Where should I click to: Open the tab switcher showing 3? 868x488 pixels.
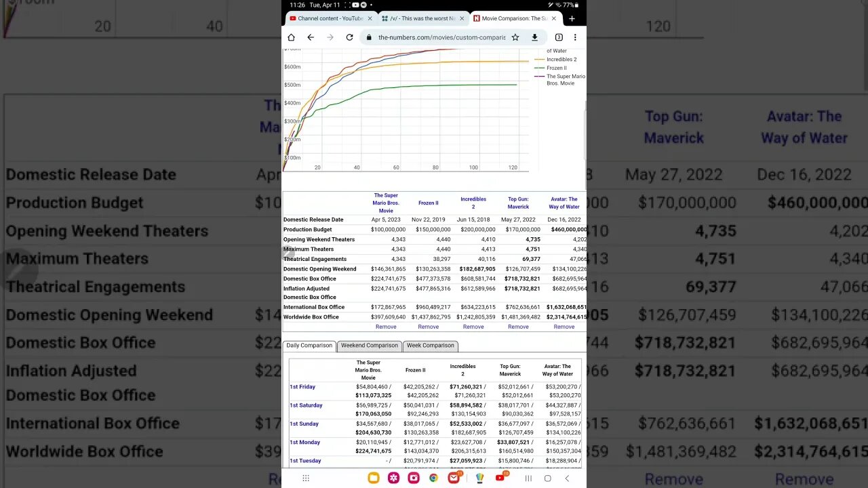[559, 37]
